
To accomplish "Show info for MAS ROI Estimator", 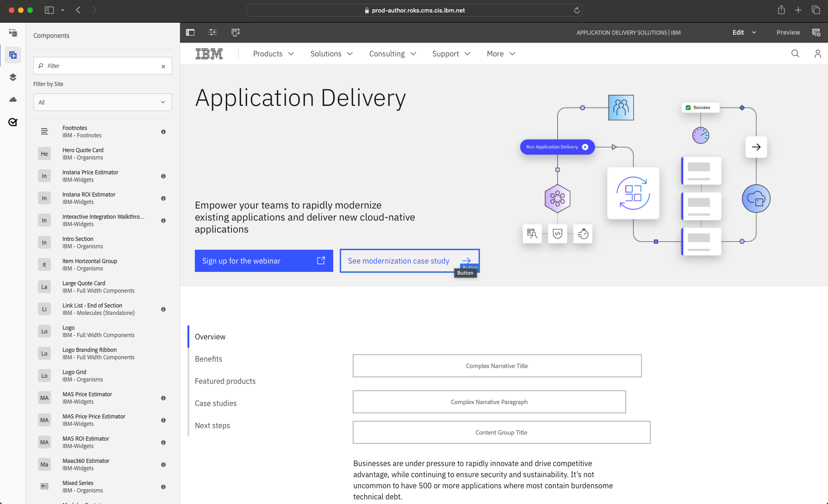I will coord(163,443).
